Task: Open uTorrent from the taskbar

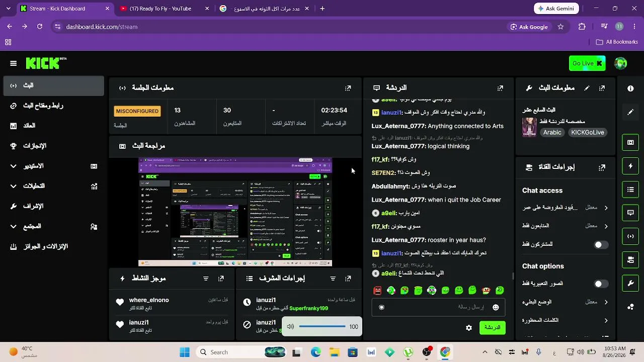Action: 408,352
